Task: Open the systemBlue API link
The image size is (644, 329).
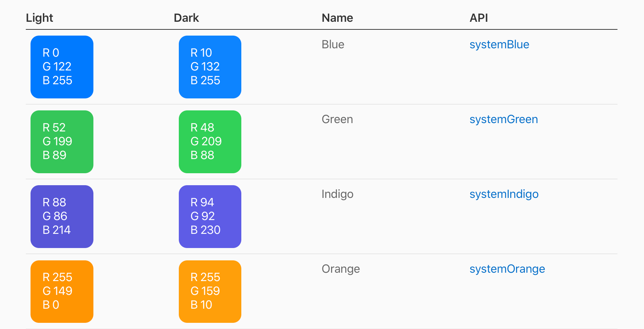Action: pos(499,45)
